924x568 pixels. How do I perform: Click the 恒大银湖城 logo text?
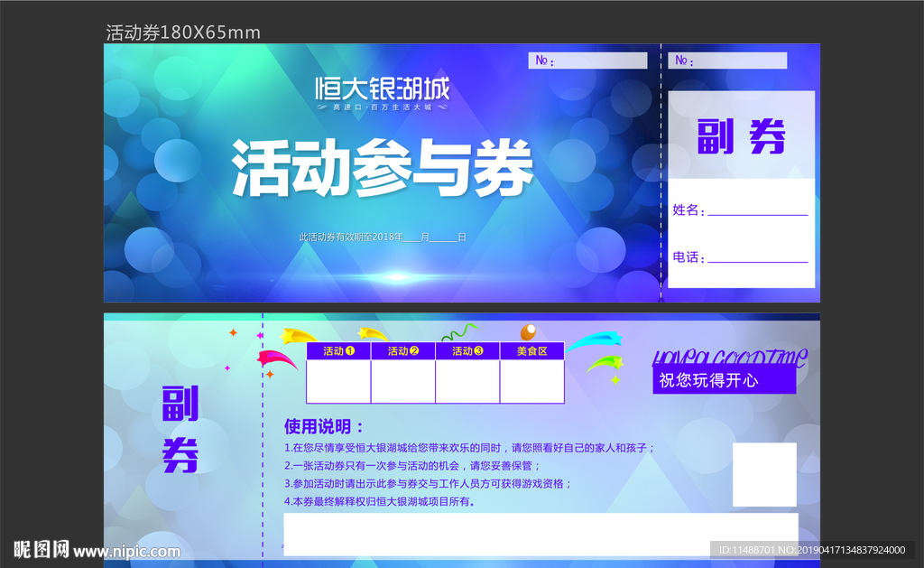382,88
